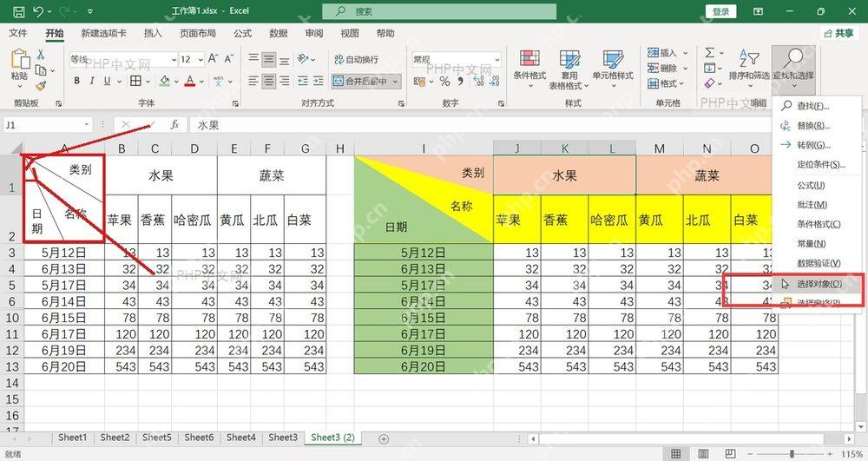This screenshot has height=461, width=868.
Task: Click the Borders grid icon
Action: coord(135,81)
